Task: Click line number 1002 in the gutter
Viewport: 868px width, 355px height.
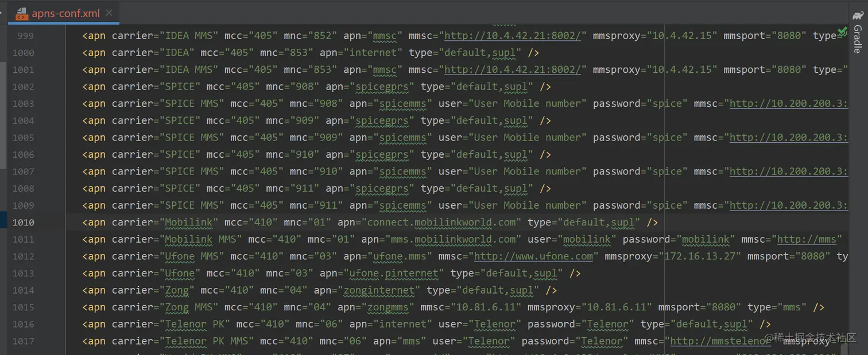Action: (23, 87)
